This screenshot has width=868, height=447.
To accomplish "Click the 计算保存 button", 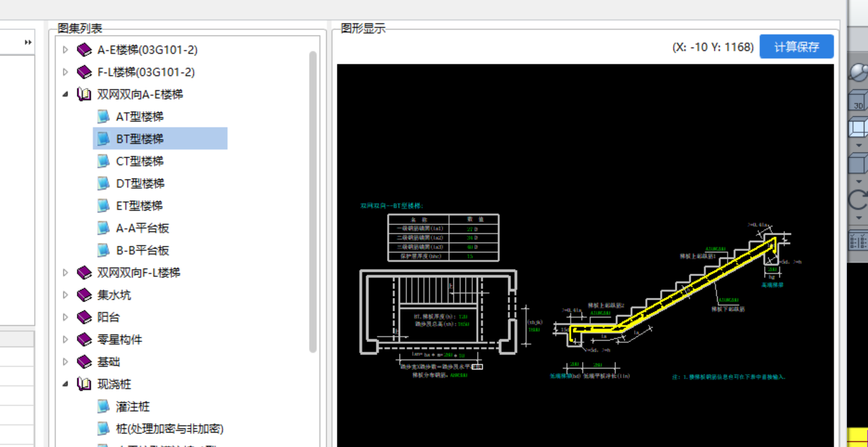I will coord(797,46).
